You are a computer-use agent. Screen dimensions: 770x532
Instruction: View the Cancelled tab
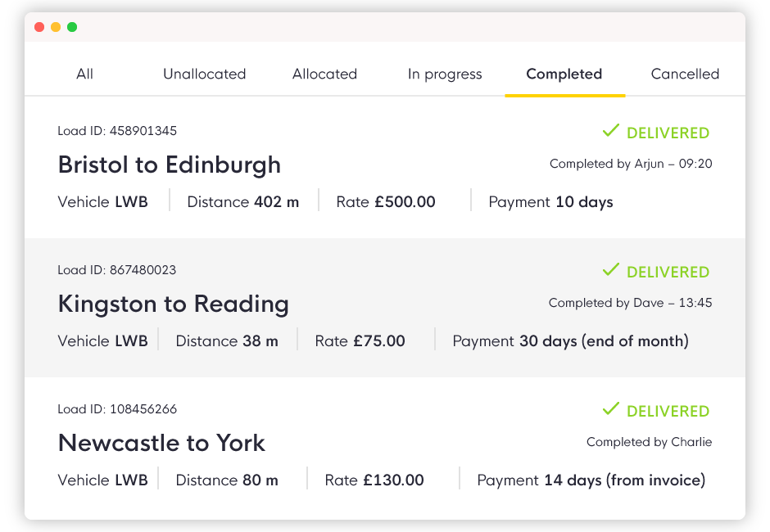coord(685,74)
